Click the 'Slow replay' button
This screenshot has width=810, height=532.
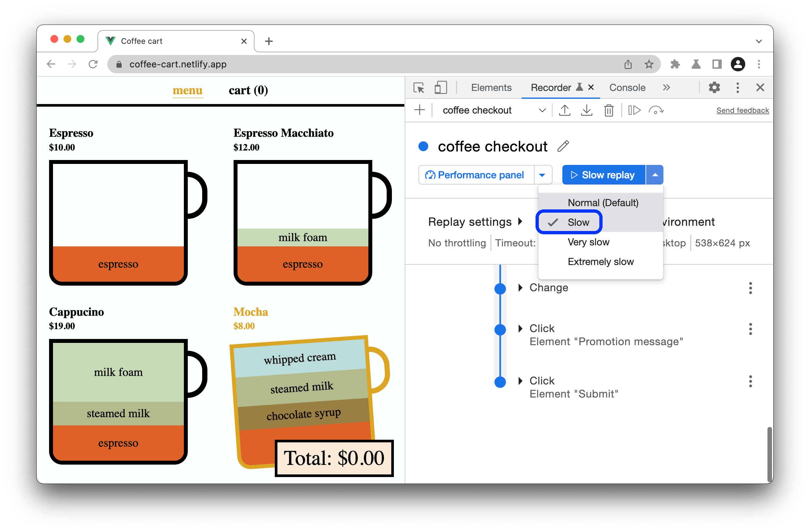(x=602, y=175)
